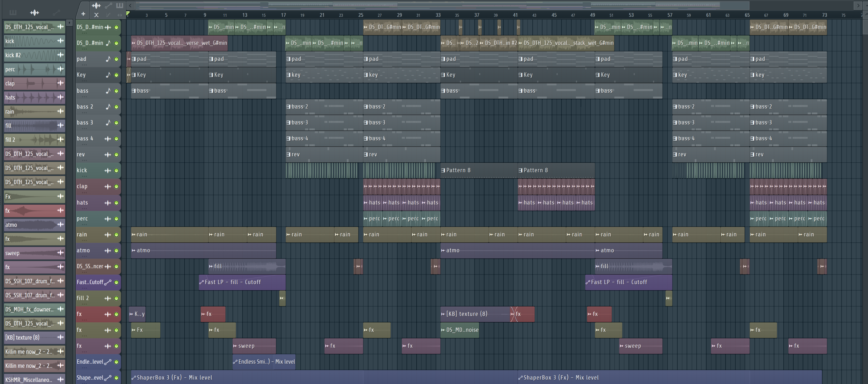Open clip menu of first ShaperBox 3 (Fx) clip

click(134, 378)
